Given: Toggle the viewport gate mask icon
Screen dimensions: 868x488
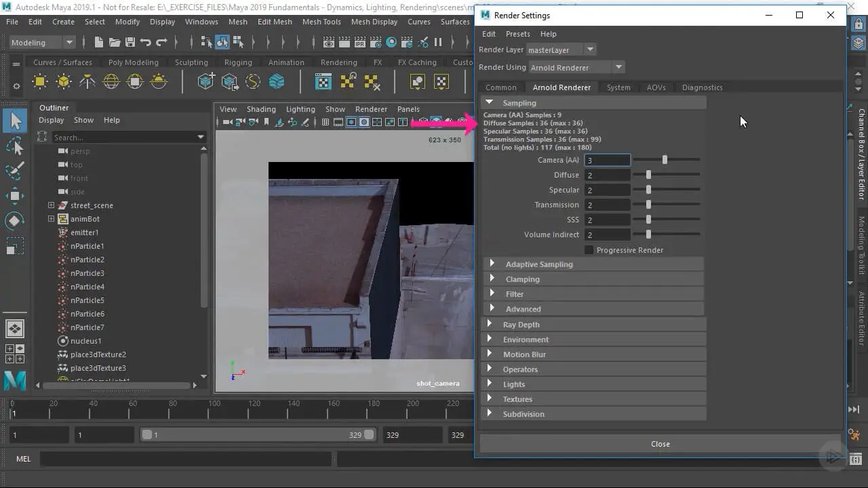Looking at the screenshot, I should (x=365, y=122).
